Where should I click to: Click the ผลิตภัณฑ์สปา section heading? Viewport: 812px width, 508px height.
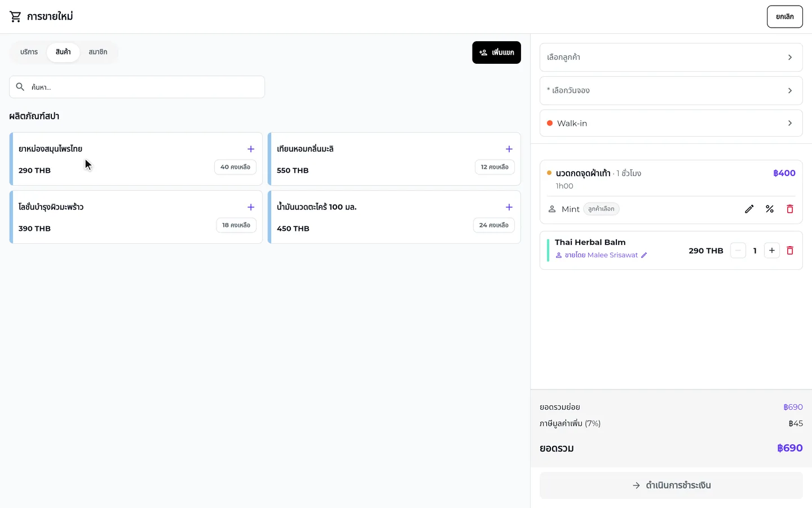(x=34, y=116)
